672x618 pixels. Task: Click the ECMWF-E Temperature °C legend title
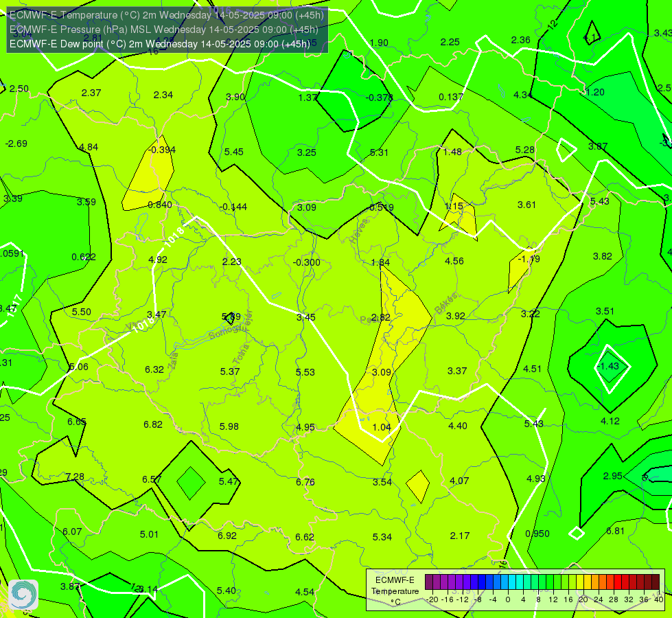click(x=395, y=591)
